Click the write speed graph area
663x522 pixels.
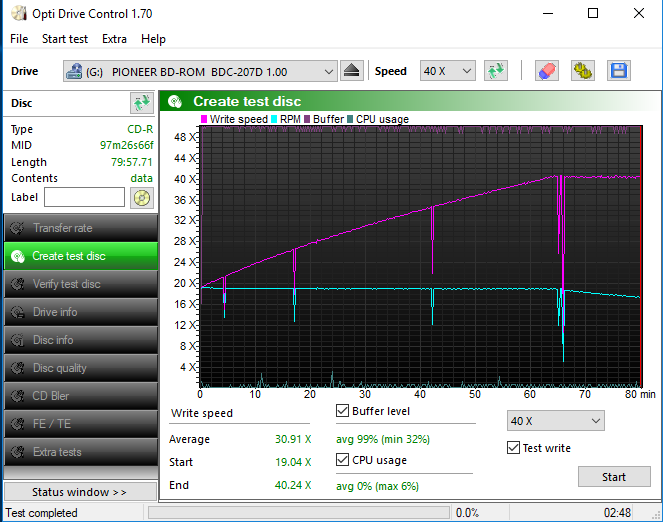click(x=421, y=257)
